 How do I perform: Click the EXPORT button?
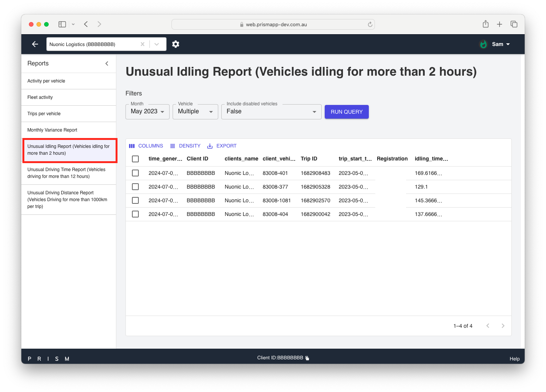[222, 146]
